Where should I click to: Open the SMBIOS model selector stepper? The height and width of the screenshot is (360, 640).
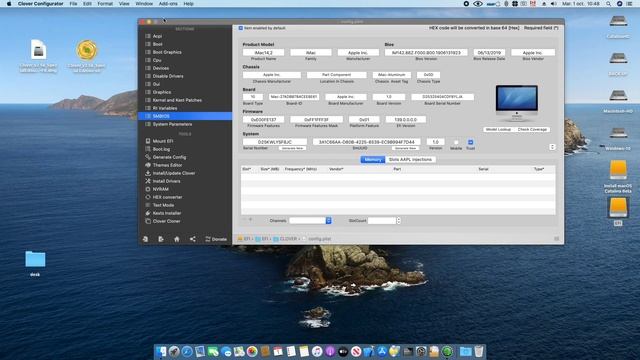552,147
